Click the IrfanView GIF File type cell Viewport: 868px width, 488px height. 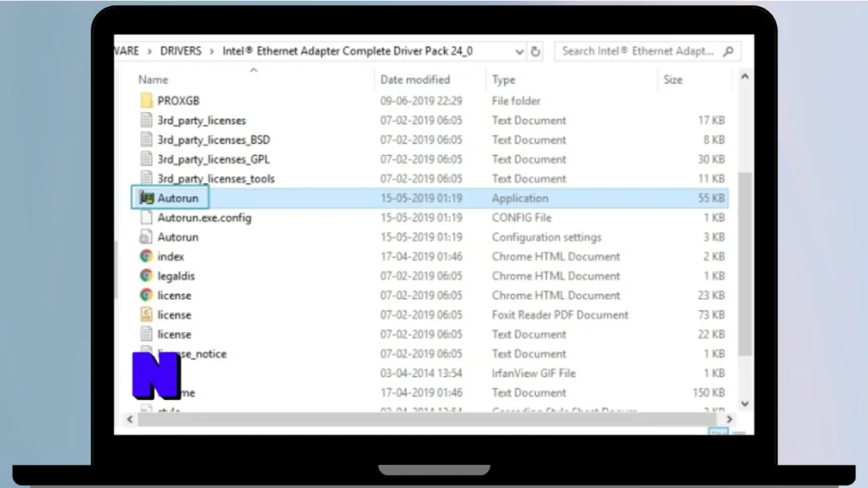(x=534, y=373)
